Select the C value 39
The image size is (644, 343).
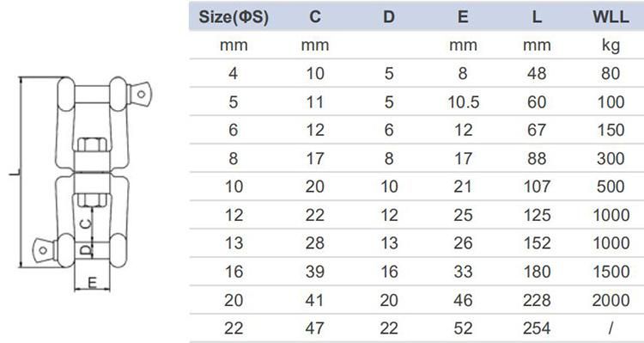(315, 272)
